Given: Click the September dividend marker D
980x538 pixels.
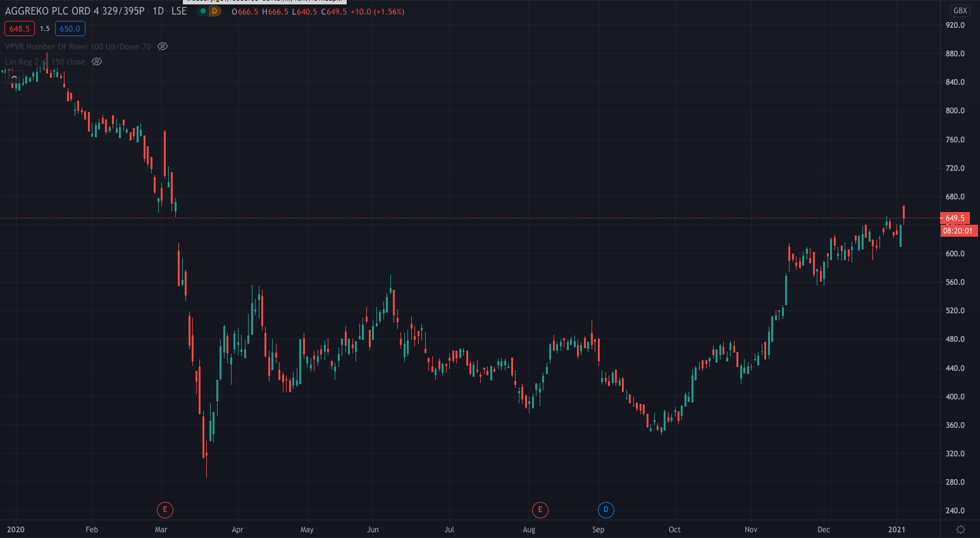Looking at the screenshot, I should [x=605, y=510].
